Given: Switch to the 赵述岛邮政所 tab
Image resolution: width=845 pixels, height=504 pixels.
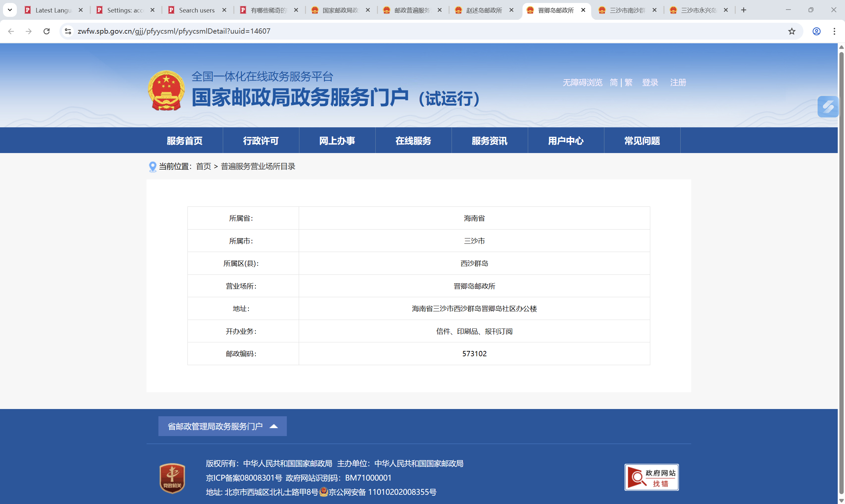Looking at the screenshot, I should pos(484,10).
